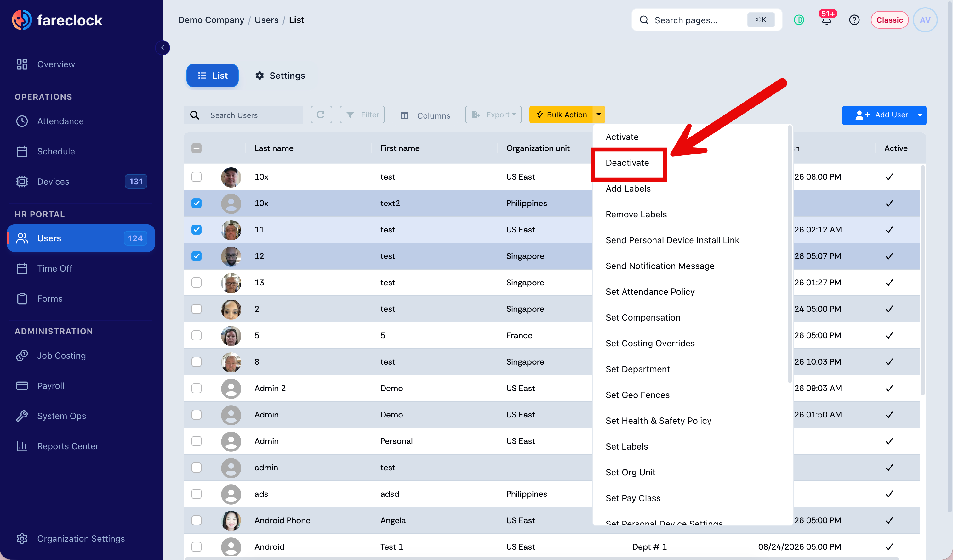The width and height of the screenshot is (953, 560).
Task: Open the Columns chooser
Action: click(425, 115)
